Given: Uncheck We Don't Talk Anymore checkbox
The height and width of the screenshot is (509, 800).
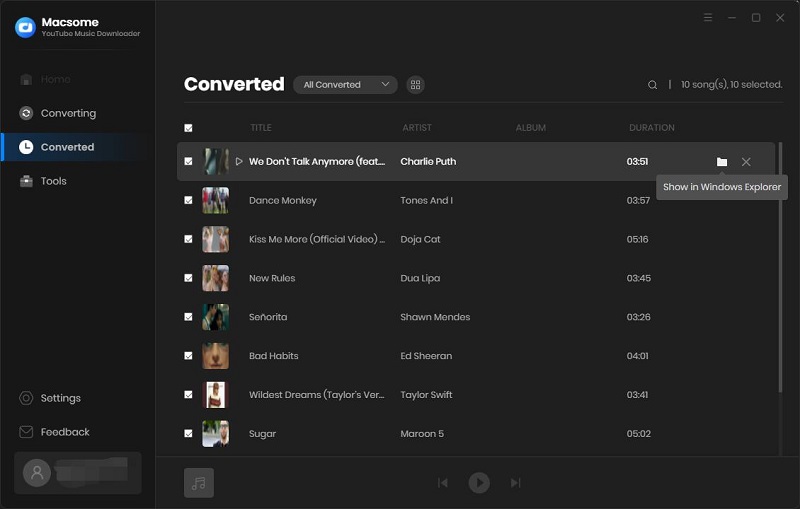Looking at the screenshot, I should [188, 161].
